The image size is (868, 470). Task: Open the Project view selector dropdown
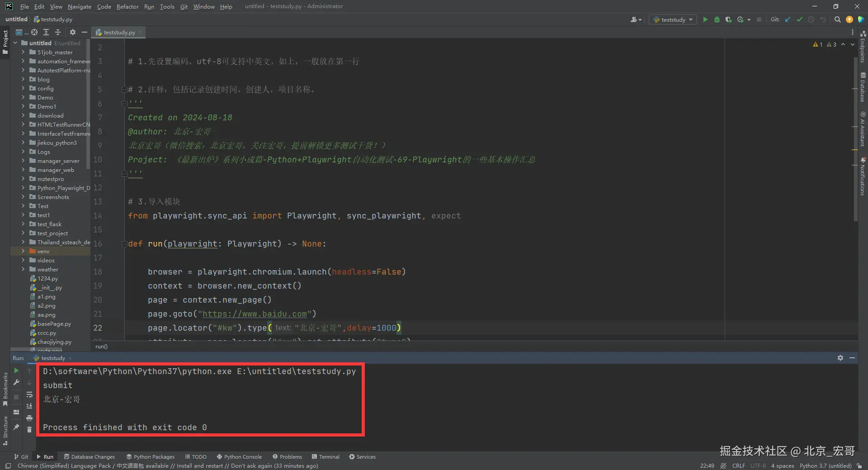click(21, 32)
